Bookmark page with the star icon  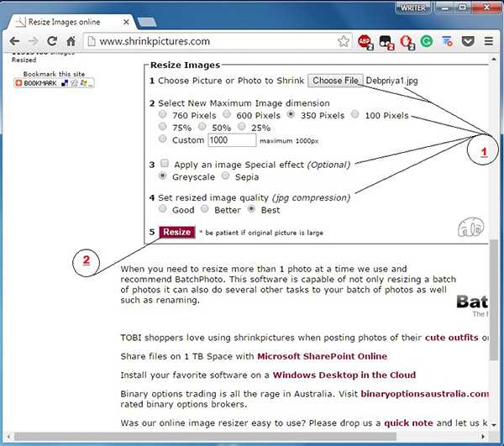[x=344, y=41]
